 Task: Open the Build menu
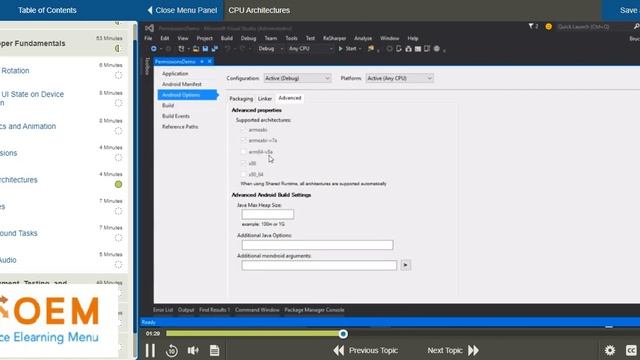point(227,38)
